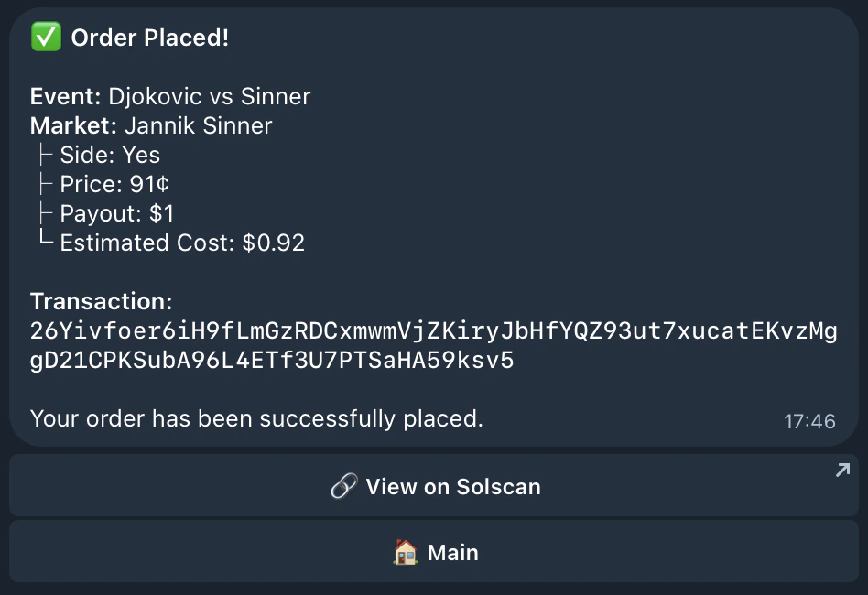This screenshot has height=595, width=868.
Task: Click the checkmark beside 'Order Placed!' heading
Action: coord(45,37)
